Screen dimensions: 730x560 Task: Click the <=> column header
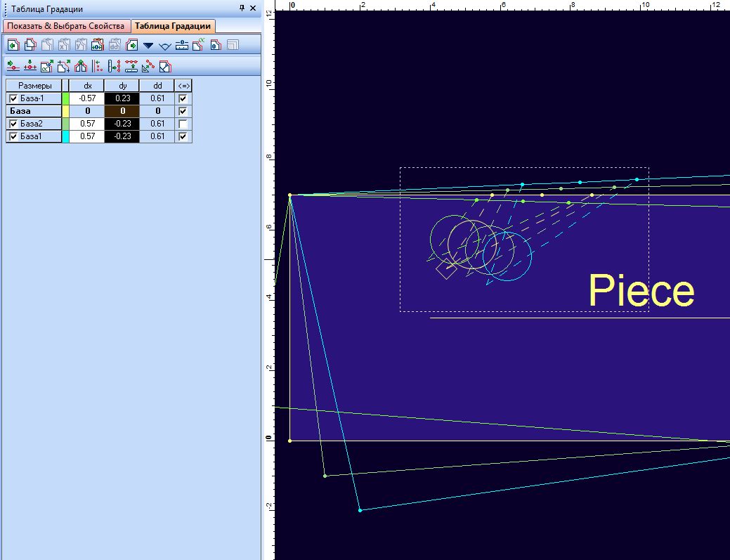pos(183,86)
